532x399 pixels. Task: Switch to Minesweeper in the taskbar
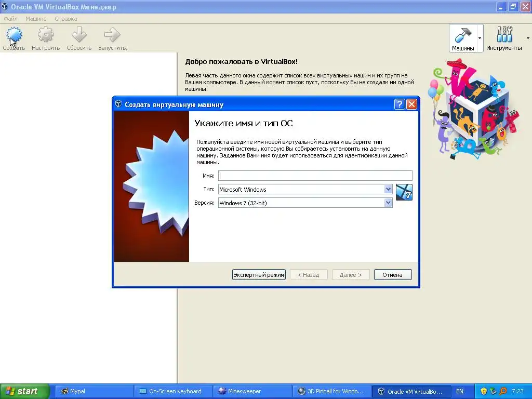click(x=252, y=391)
